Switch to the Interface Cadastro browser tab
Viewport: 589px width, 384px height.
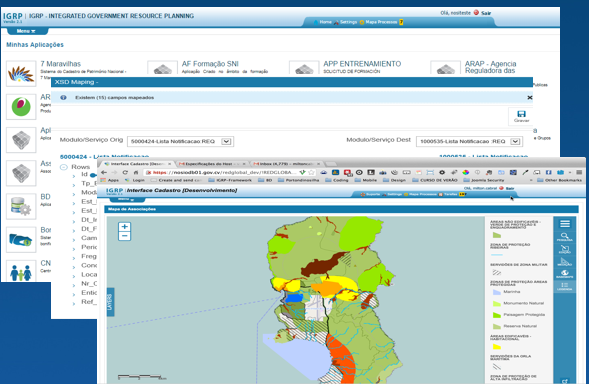click(x=137, y=164)
